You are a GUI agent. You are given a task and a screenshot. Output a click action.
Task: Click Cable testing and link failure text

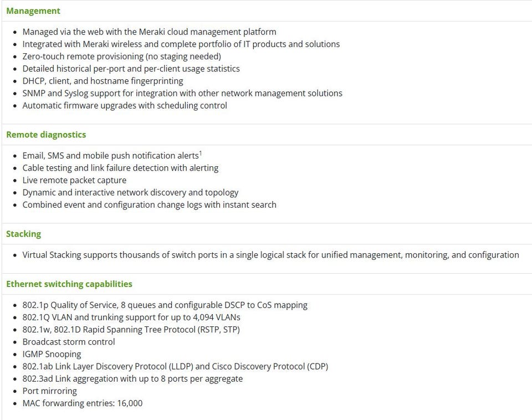click(120, 168)
